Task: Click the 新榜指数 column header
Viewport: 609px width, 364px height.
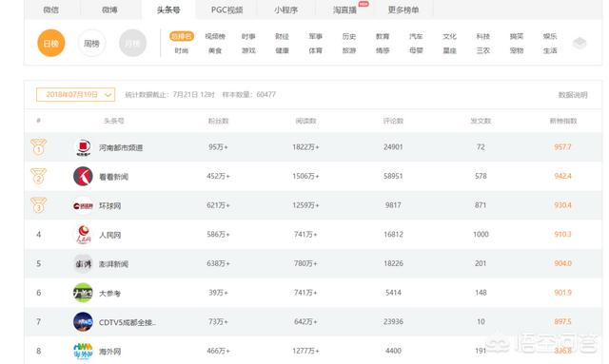Action: pos(563,121)
